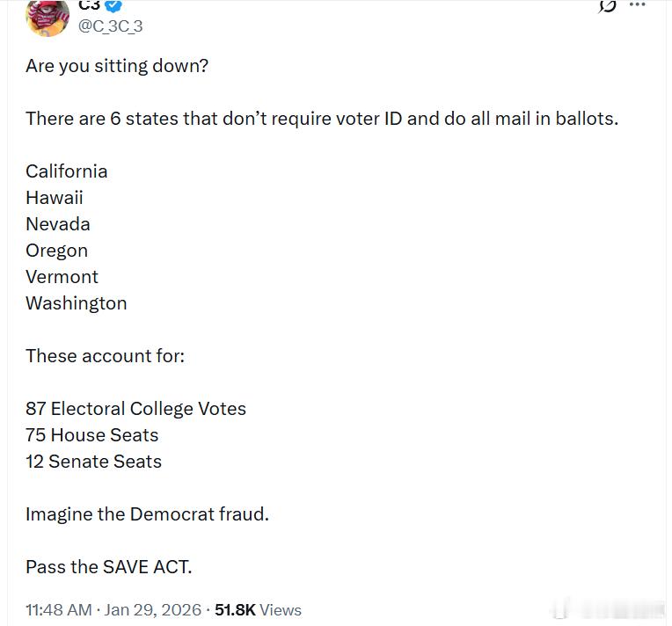Click the "Pass the SAVE ACT." line
672x626 pixels.
pyautogui.click(x=109, y=567)
